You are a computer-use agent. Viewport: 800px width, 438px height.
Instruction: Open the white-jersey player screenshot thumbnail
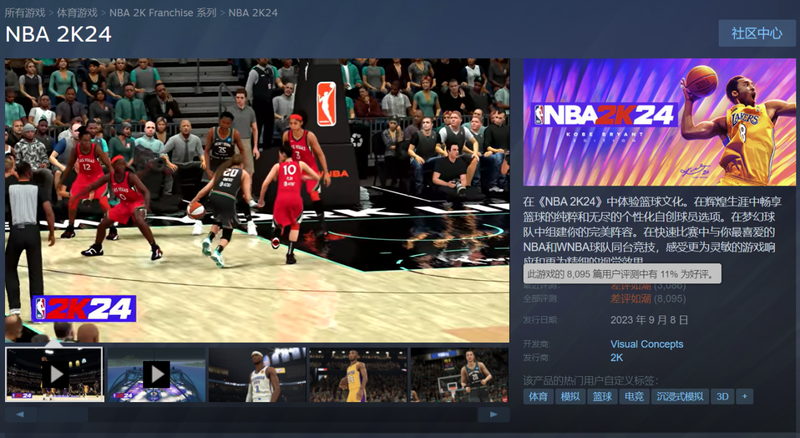click(x=258, y=375)
